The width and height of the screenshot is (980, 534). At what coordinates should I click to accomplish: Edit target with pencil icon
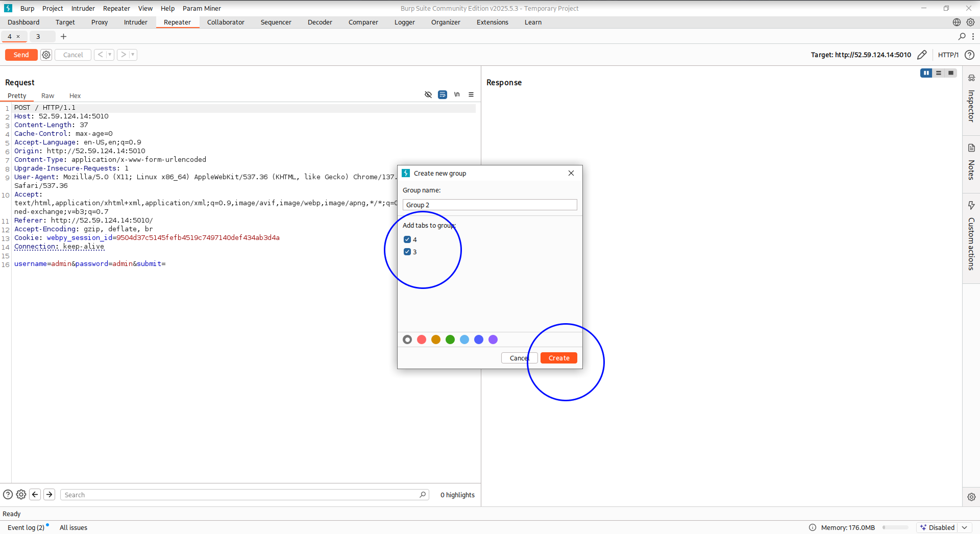(922, 55)
